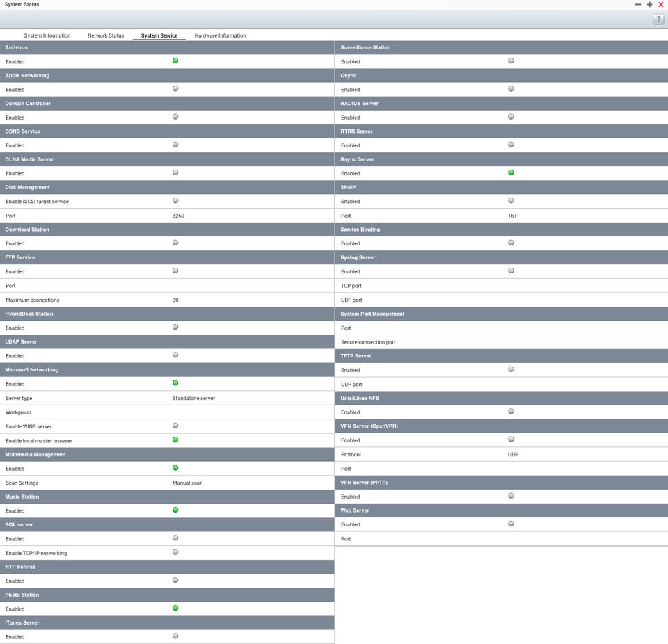
Task: Click the iTunes Server enabled status indicator
Action: (x=175, y=636)
